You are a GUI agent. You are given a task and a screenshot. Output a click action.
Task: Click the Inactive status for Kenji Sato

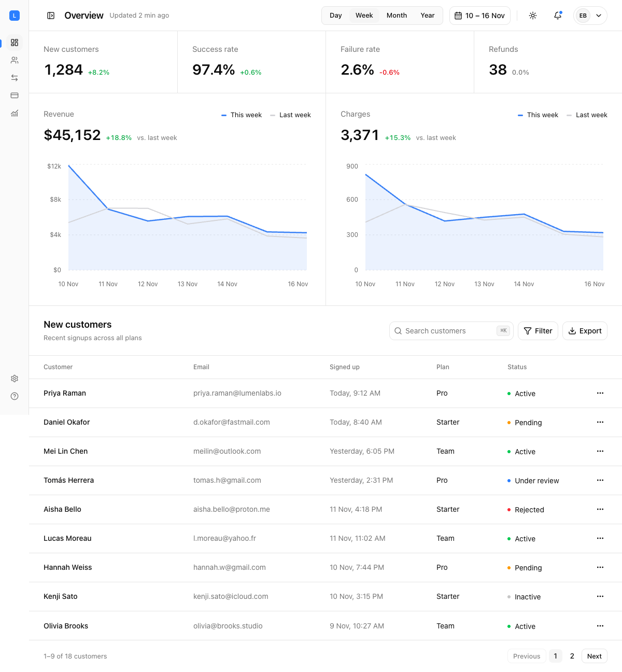pyautogui.click(x=524, y=597)
